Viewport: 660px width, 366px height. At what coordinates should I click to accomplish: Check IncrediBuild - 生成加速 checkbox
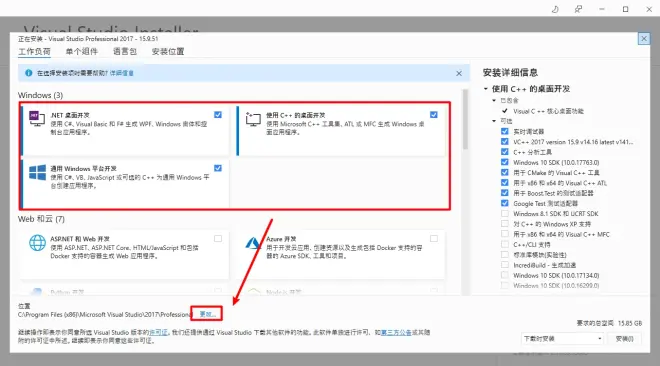505,265
